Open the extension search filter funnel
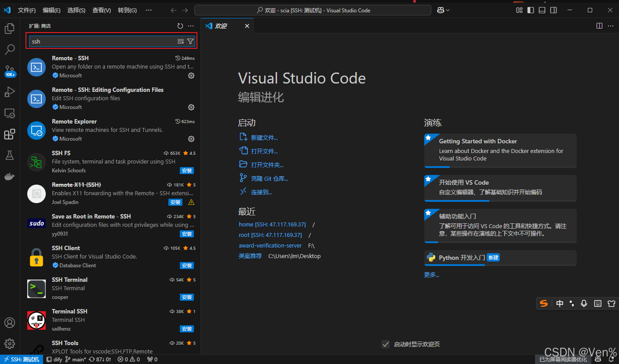The height and width of the screenshot is (364, 619). coord(190,41)
